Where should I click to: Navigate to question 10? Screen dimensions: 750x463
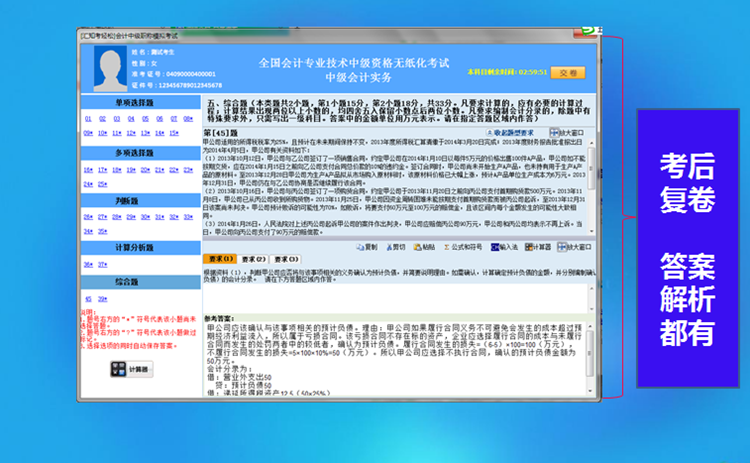(103, 133)
